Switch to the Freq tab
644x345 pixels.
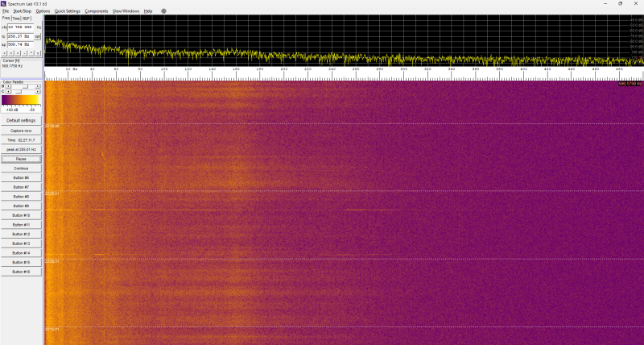(6, 18)
